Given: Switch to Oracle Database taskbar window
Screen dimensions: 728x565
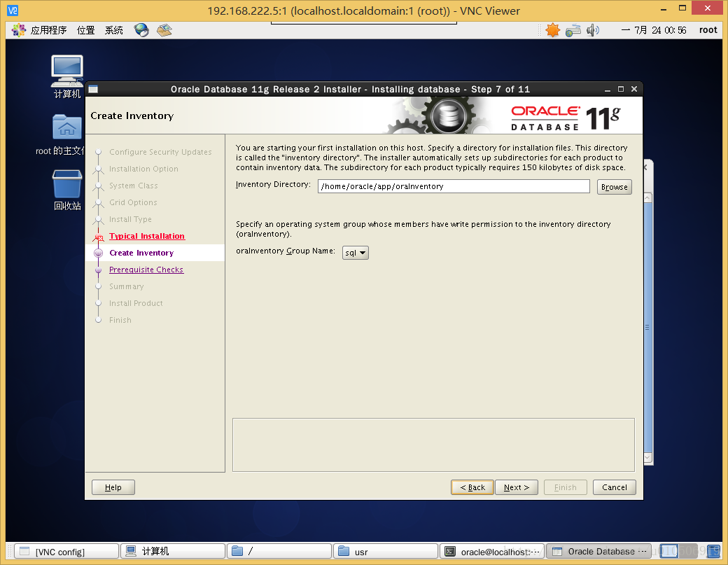Looking at the screenshot, I should tap(599, 551).
